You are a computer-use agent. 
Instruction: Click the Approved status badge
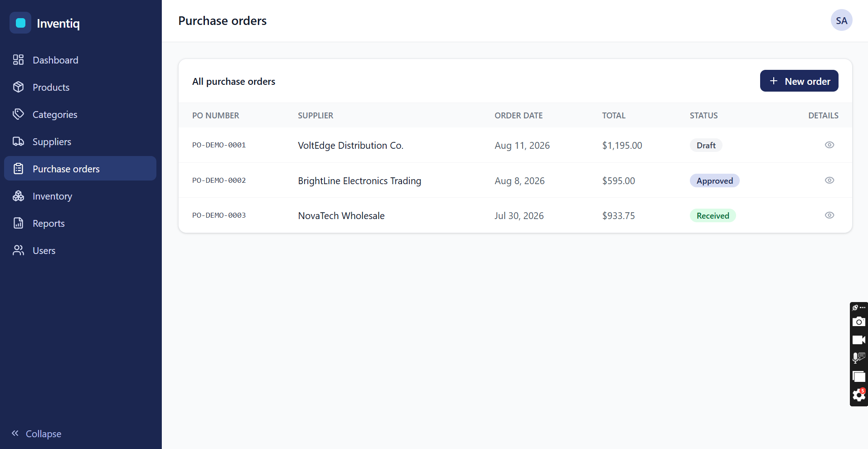click(x=715, y=181)
